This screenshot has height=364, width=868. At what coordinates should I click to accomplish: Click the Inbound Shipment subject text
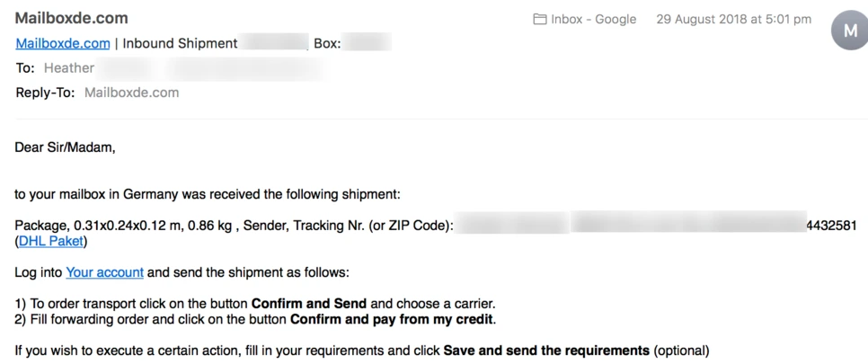(x=180, y=43)
